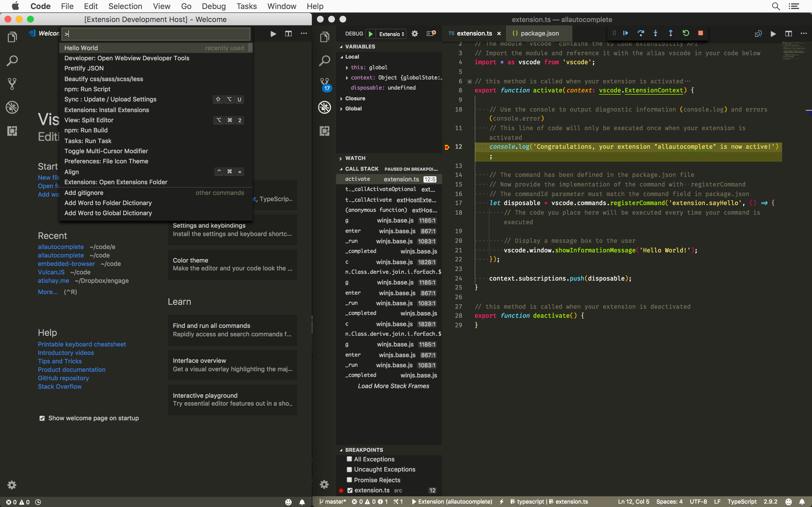Screen dimensions: 812x507
Task: Click 'Extensions: Install Extensions' menu item
Action: pos(107,110)
